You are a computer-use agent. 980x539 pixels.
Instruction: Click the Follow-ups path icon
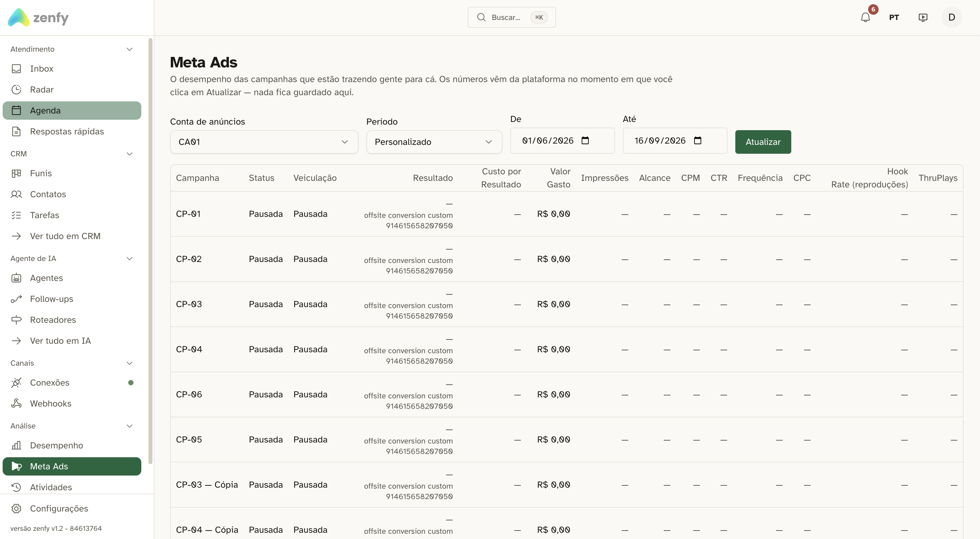coord(16,299)
